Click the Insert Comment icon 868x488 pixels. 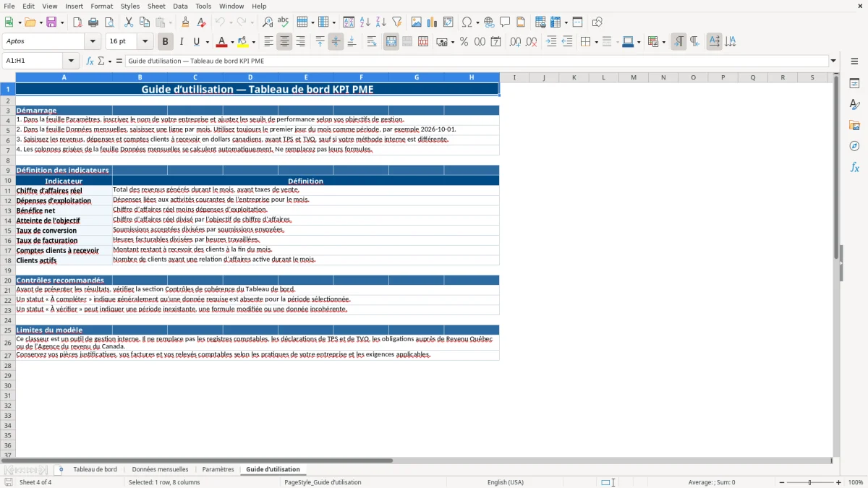[x=505, y=22]
